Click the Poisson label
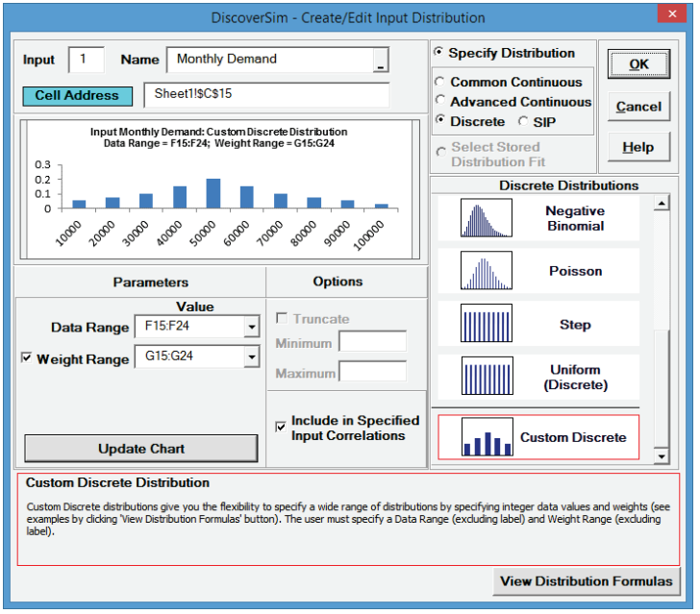Image resolution: width=700 pixels, height=614 pixels. [575, 271]
